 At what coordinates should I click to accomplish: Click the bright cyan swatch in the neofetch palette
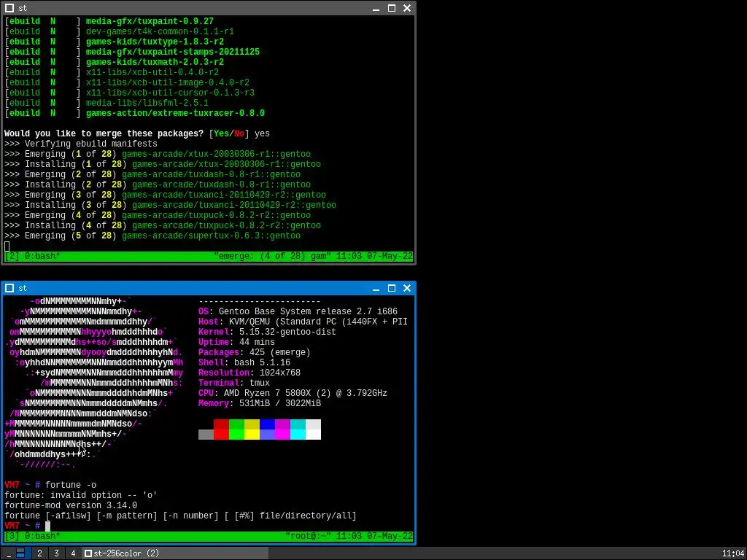[x=298, y=435]
